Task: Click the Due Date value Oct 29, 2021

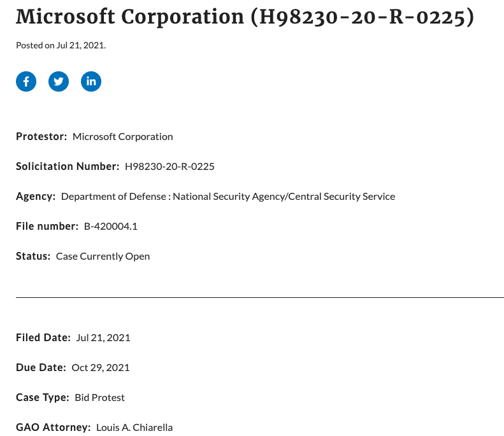Action: click(x=101, y=368)
